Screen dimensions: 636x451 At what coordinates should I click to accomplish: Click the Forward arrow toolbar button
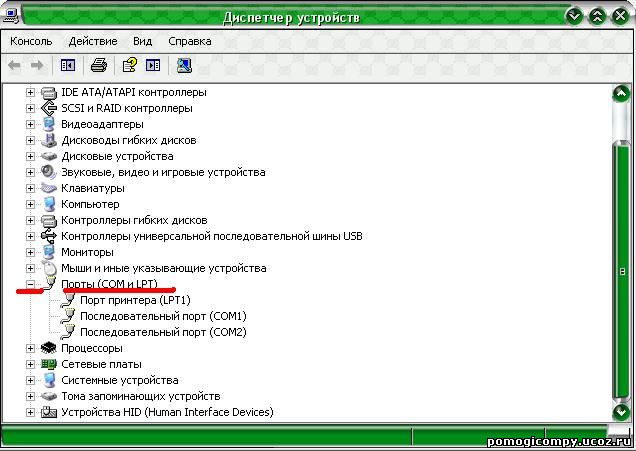(37, 65)
